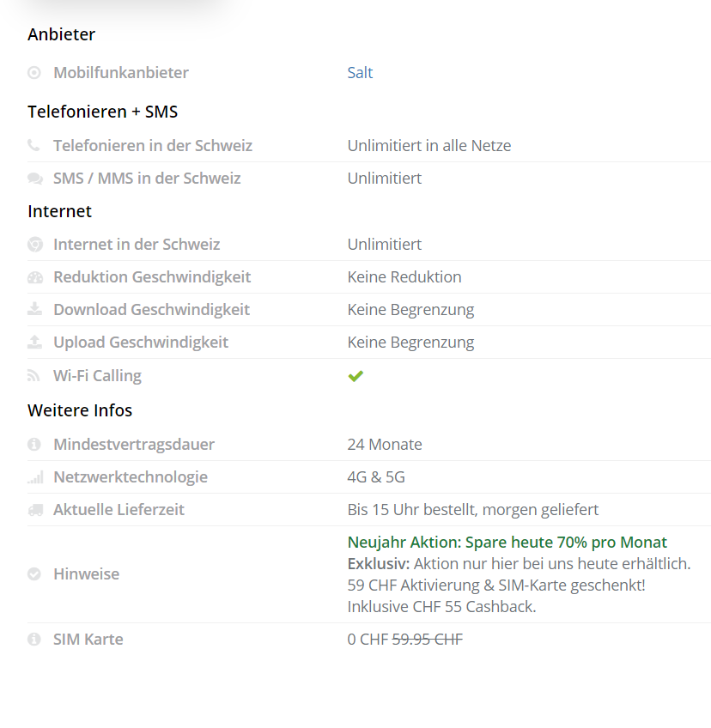This screenshot has width=711, height=728.
Task: Click the green Wi-Fi Calling checkmark
Action: (x=355, y=376)
